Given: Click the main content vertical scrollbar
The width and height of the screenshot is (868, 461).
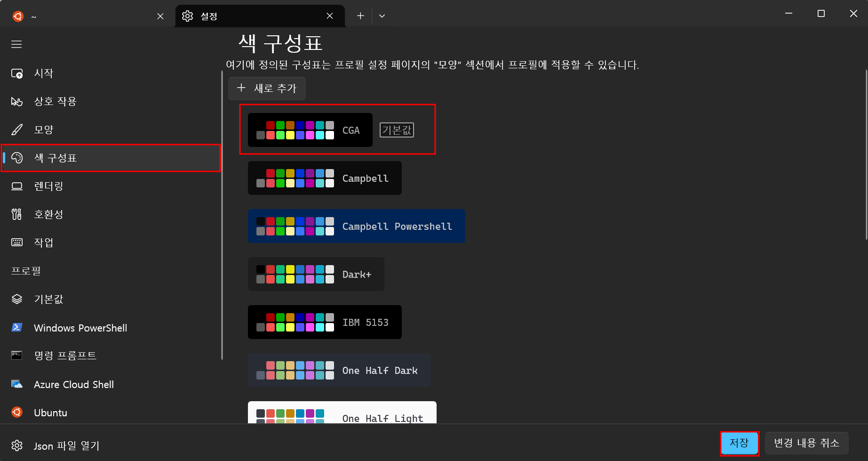Looking at the screenshot, I should pyautogui.click(x=866, y=155).
